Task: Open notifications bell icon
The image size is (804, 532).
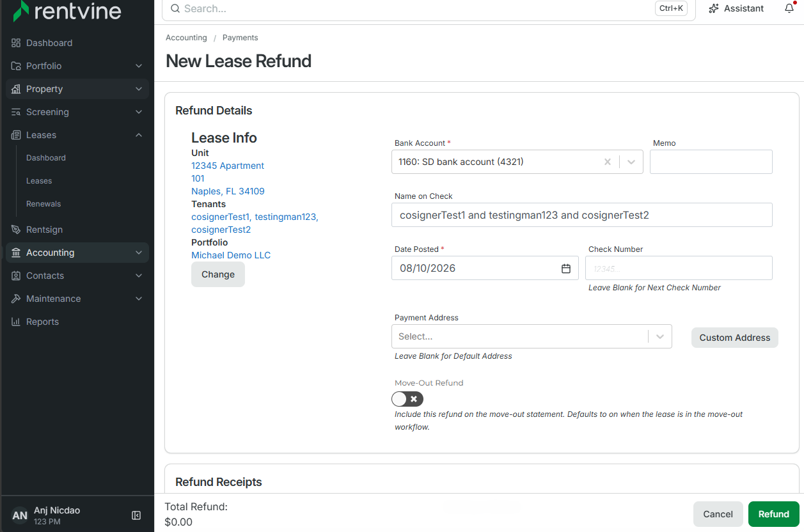Action: click(789, 8)
